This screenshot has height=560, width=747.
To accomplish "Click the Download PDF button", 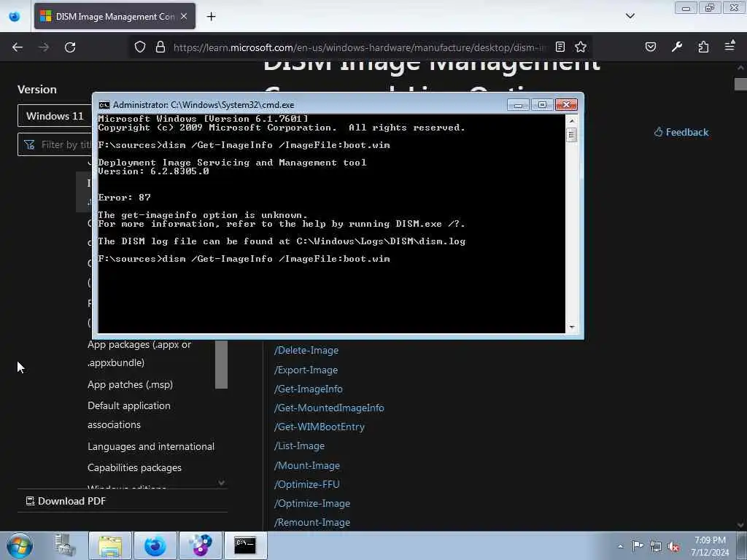I will click(x=66, y=501).
